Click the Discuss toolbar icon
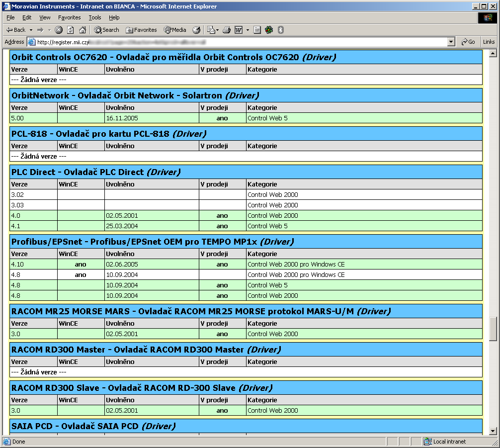 (x=257, y=30)
